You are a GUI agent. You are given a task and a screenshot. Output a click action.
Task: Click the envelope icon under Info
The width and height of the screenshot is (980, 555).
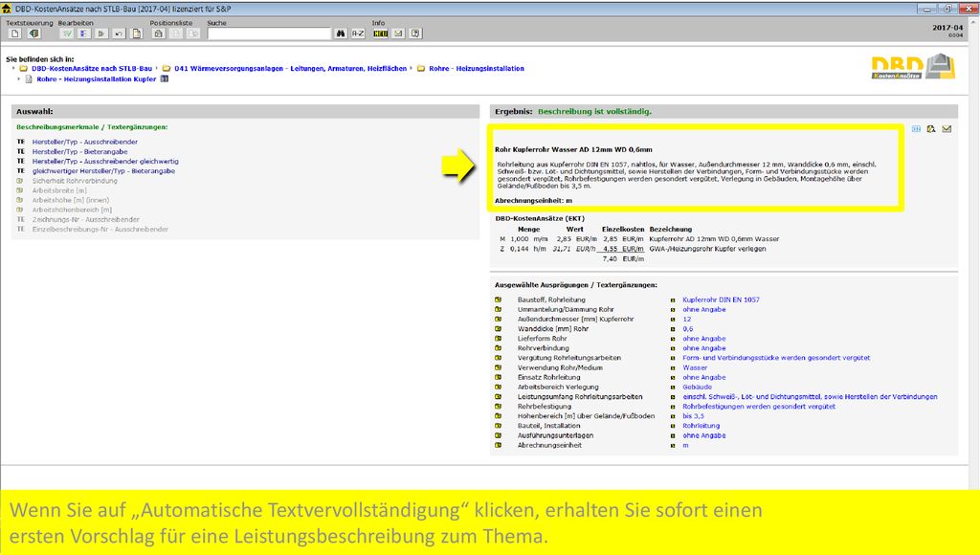[398, 33]
